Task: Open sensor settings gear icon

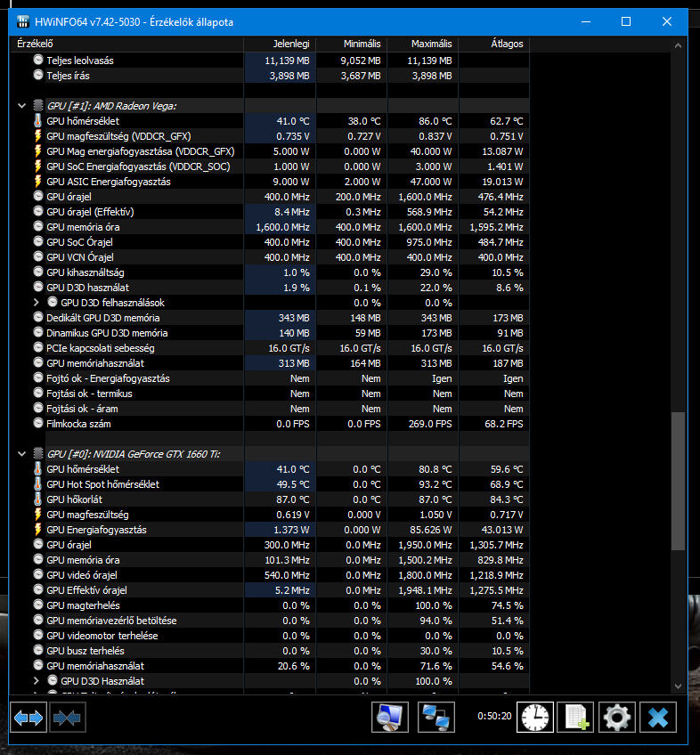Action: click(617, 717)
